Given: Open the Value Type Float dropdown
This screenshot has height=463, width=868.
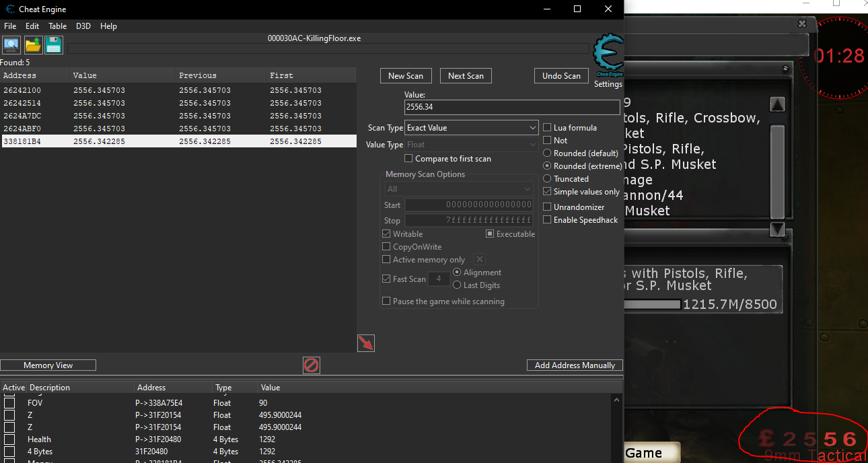Looking at the screenshot, I should (471, 145).
